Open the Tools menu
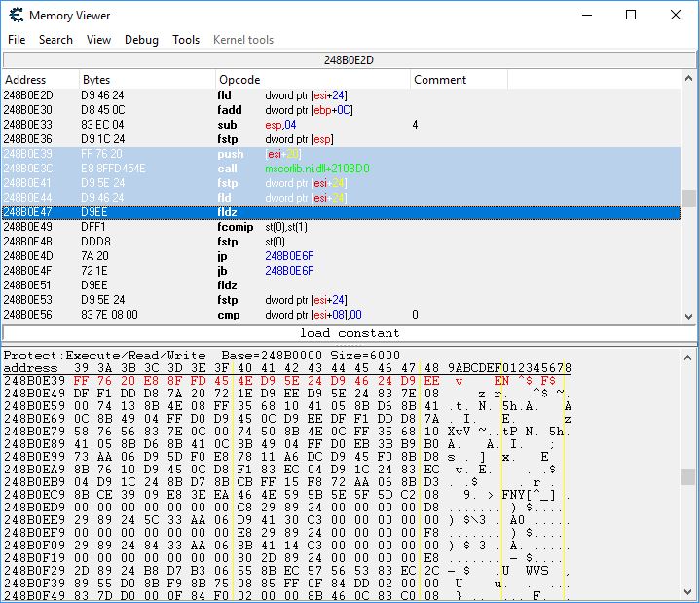 (186, 40)
